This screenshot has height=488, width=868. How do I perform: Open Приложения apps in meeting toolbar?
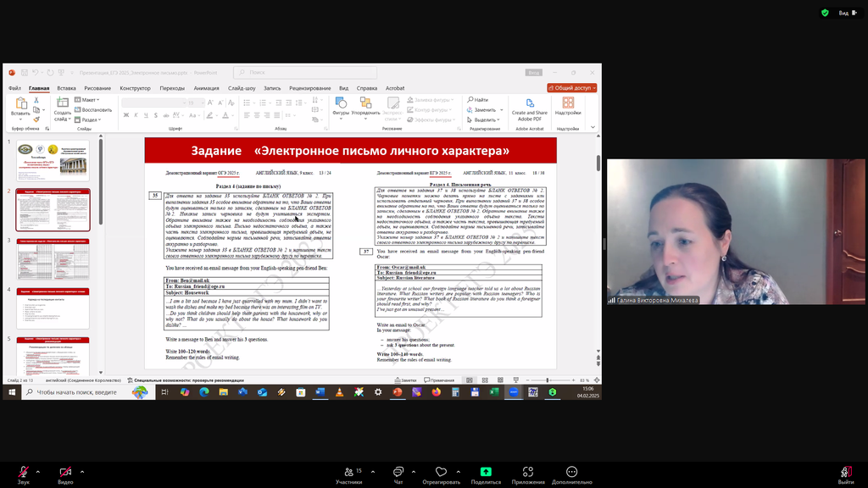click(x=528, y=474)
